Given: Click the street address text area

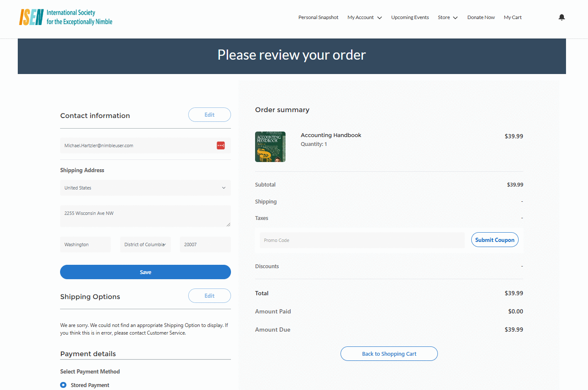Looking at the screenshot, I should click(x=145, y=216).
